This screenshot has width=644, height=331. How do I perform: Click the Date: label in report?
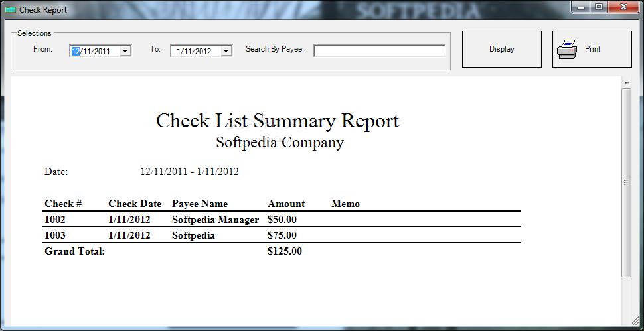point(56,172)
